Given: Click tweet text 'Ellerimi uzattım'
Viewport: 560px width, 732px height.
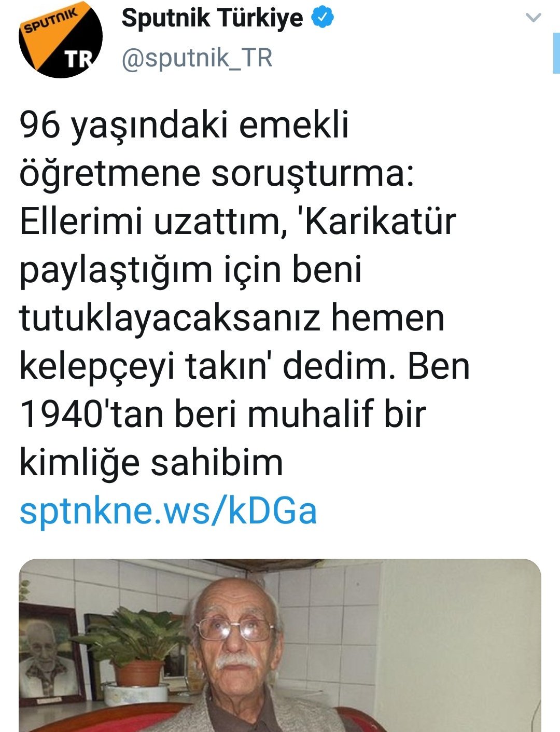Looking at the screenshot, I should (x=153, y=222).
